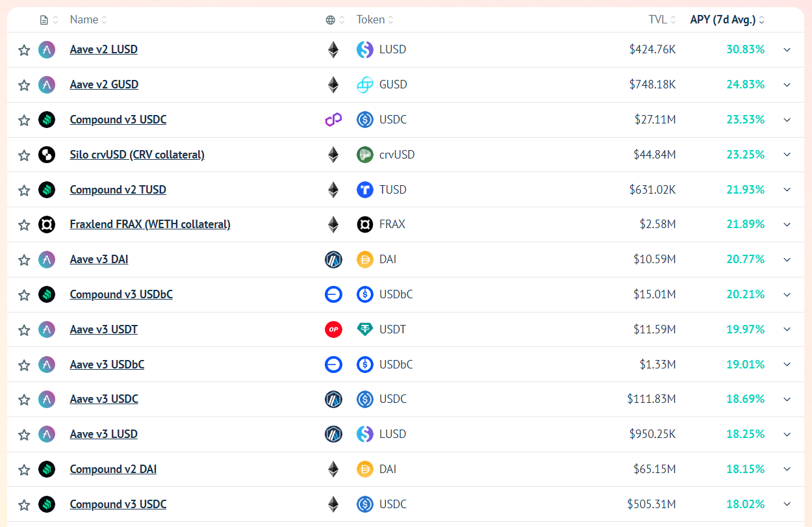
Task: Click the Optimism chain icon in Aave v3 USDT row
Action: pos(333,329)
